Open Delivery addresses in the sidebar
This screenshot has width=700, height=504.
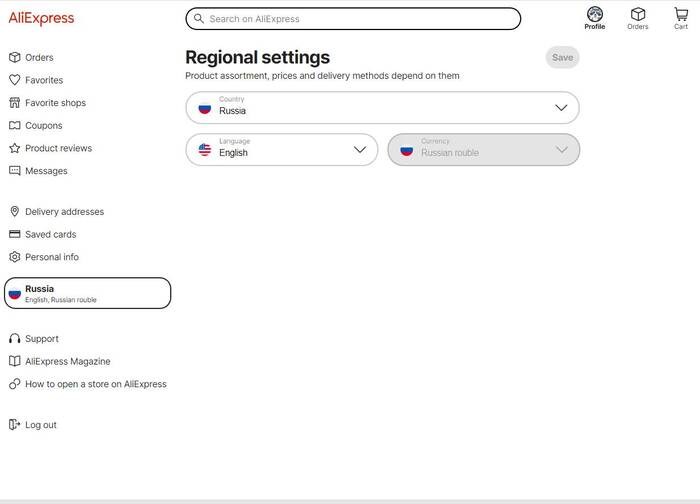64,212
